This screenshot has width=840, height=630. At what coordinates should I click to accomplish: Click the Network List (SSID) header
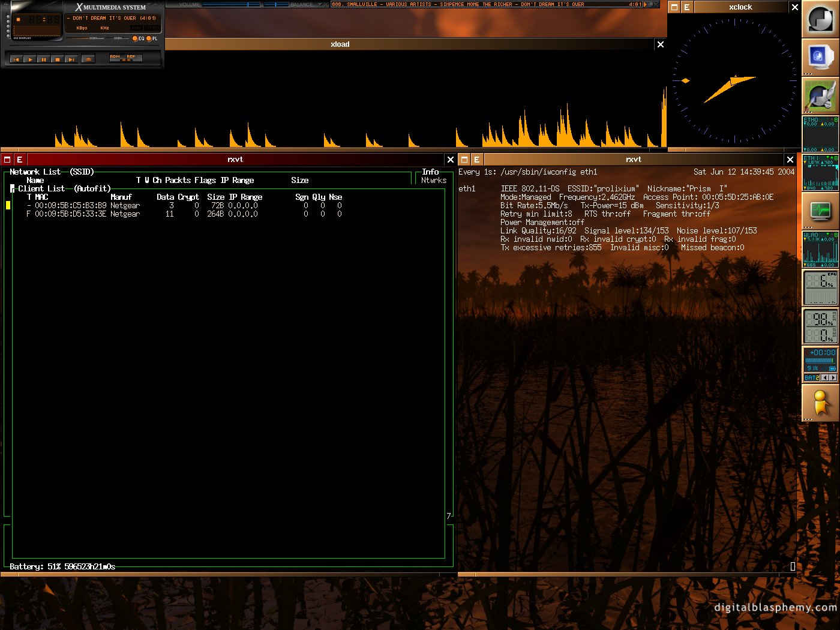52,172
